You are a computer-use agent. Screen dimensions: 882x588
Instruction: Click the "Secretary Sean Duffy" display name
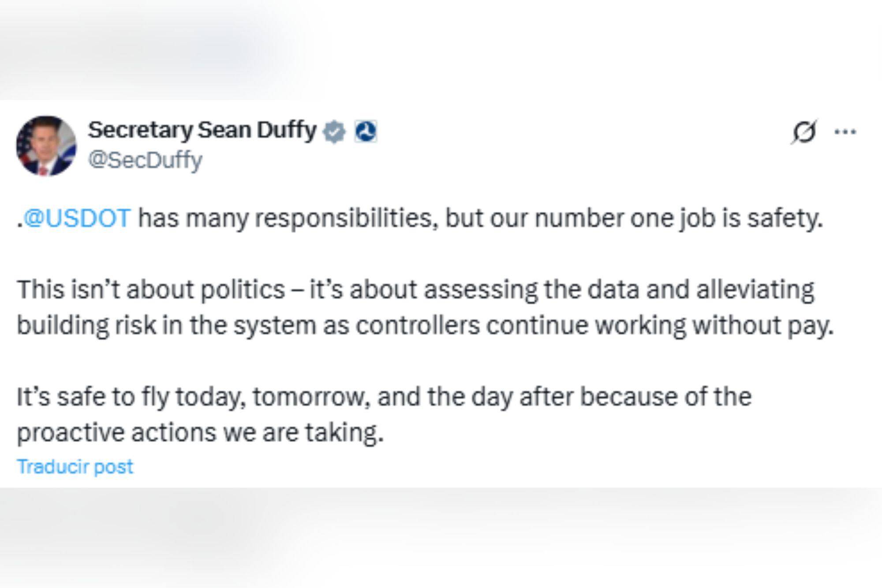202,130
